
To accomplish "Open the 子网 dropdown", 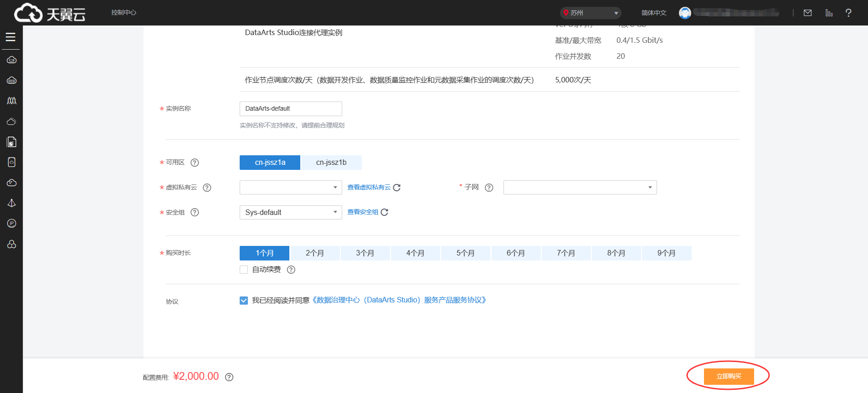I will tap(580, 188).
